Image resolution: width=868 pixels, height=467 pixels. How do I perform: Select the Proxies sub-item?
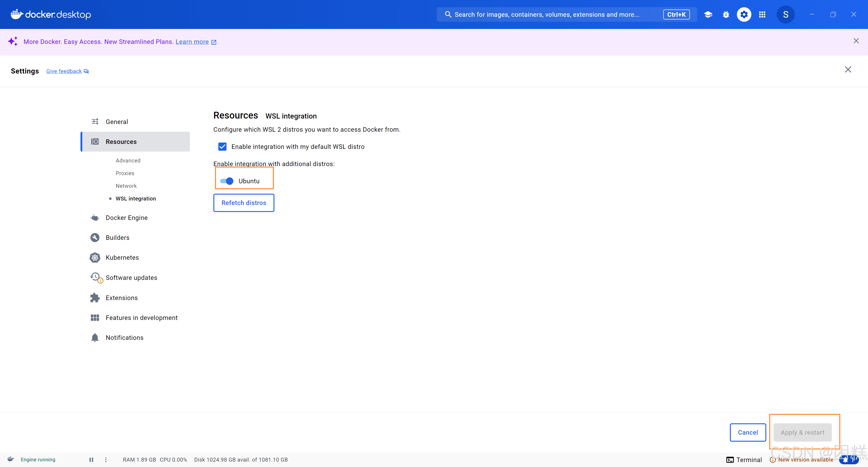click(125, 173)
